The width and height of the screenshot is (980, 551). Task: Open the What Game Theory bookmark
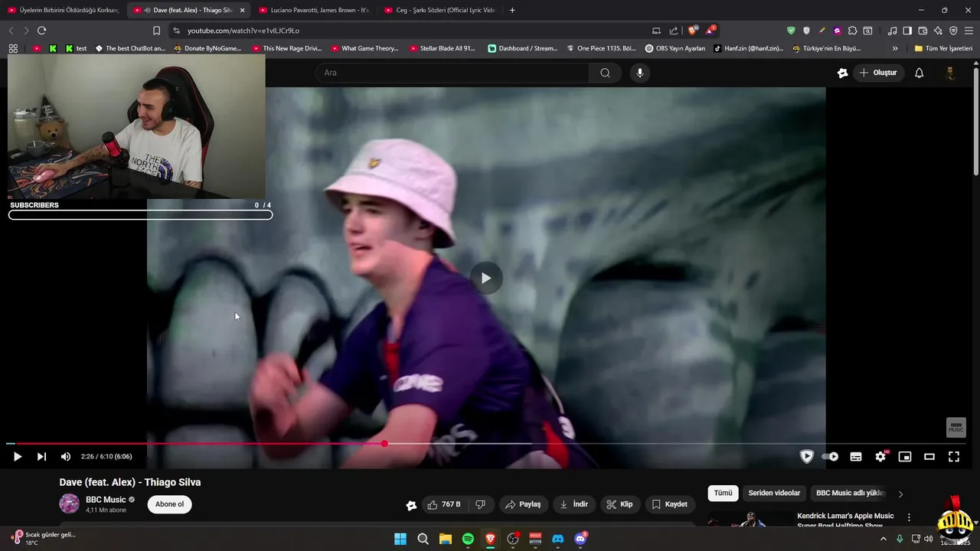(x=364, y=48)
